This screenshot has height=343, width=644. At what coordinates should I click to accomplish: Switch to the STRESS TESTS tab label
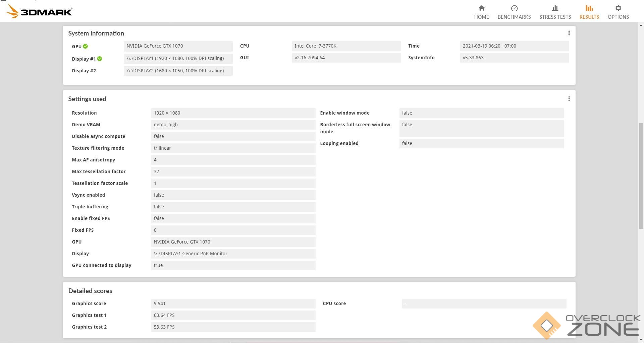[x=555, y=17]
